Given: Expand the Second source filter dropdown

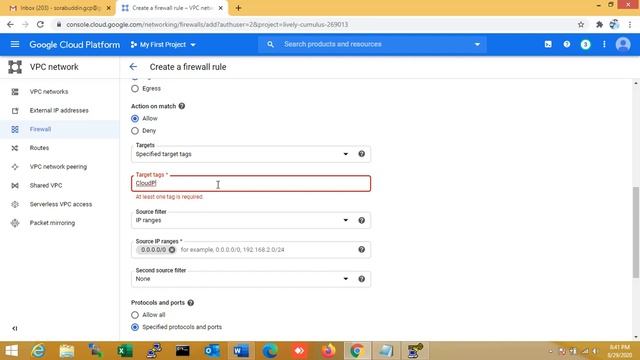Looking at the screenshot, I should (x=346, y=279).
